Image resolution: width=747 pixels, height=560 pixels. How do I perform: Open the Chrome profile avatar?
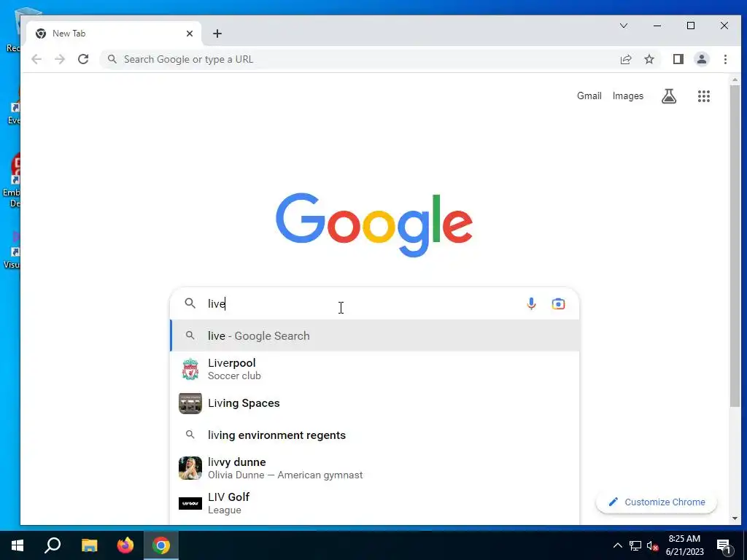point(701,59)
